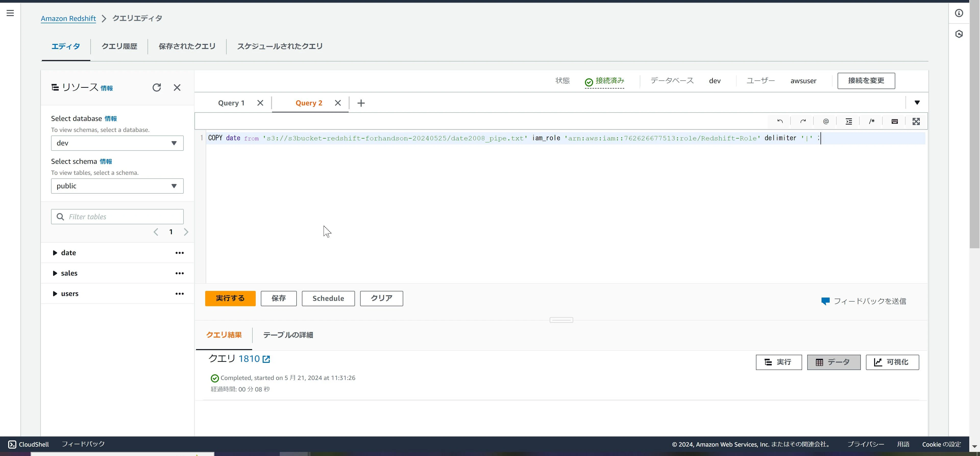Open options for the sales table
This screenshot has height=456, width=980.
pos(180,273)
